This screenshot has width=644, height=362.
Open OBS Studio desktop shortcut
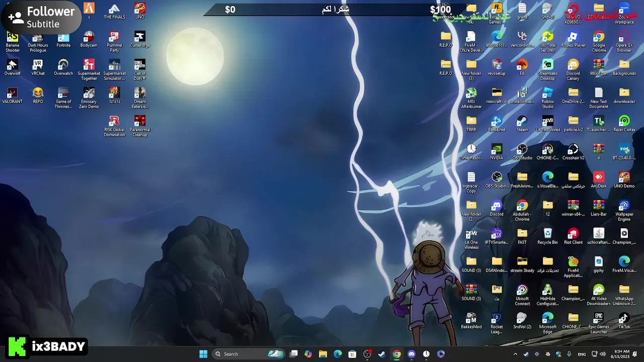tap(522, 152)
